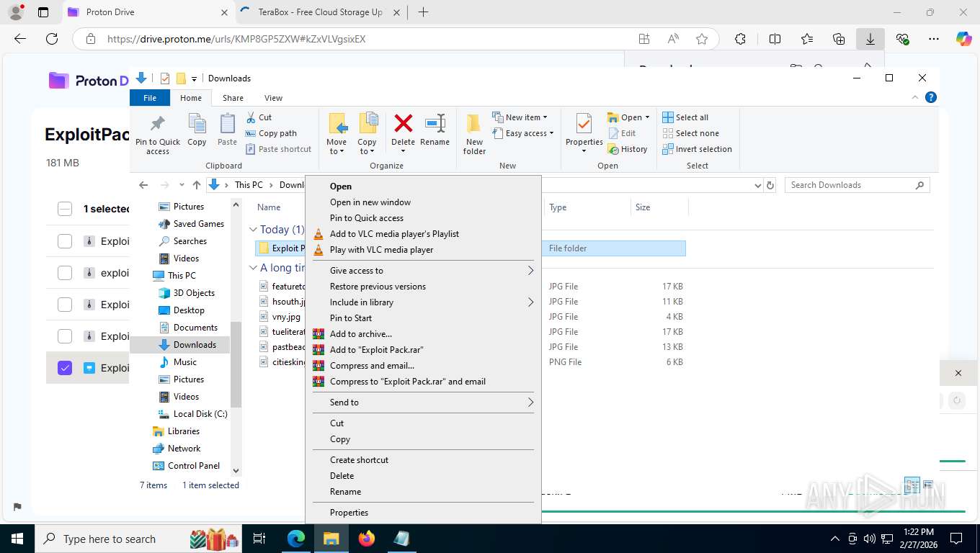Choose Open in new window

(x=423, y=202)
